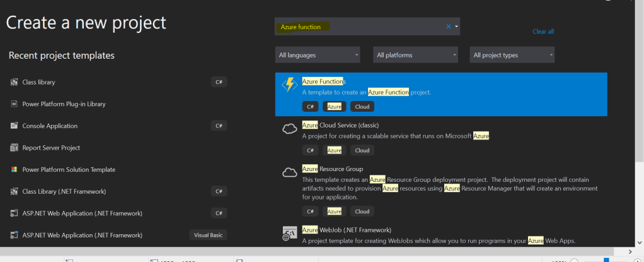This screenshot has width=644, height=262.
Task: Click the Clear all link
Action: (x=543, y=32)
